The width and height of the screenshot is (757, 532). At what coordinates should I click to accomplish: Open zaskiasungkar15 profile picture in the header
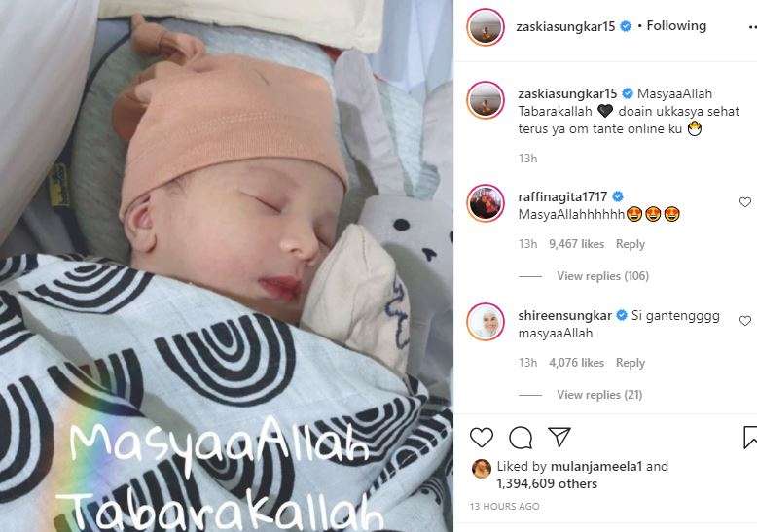click(486, 27)
